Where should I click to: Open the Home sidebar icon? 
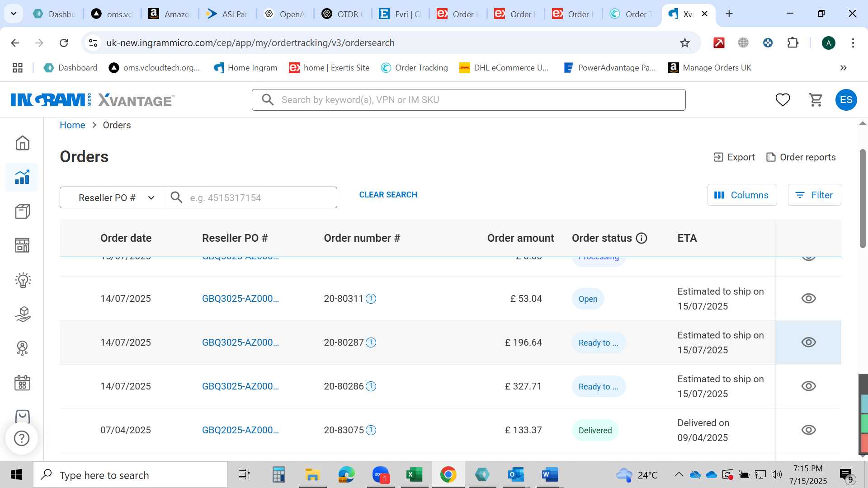pos(22,143)
